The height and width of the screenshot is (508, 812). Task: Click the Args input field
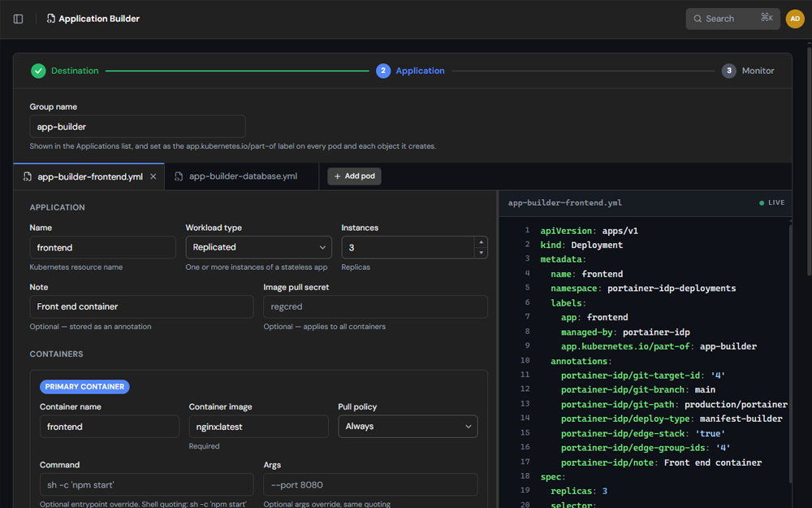coord(370,484)
